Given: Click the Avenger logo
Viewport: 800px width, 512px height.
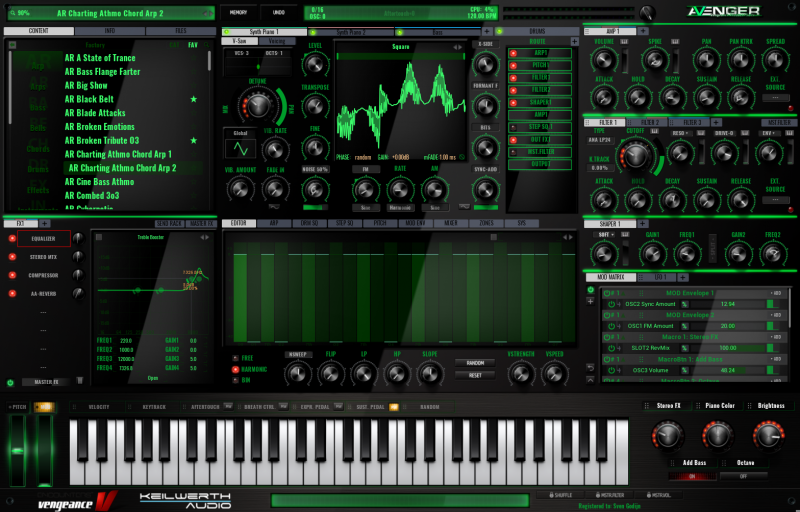Looking at the screenshot, I should tap(723, 11).
